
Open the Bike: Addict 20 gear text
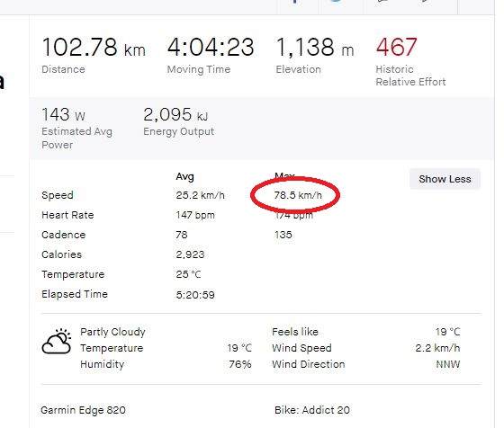tap(312, 410)
